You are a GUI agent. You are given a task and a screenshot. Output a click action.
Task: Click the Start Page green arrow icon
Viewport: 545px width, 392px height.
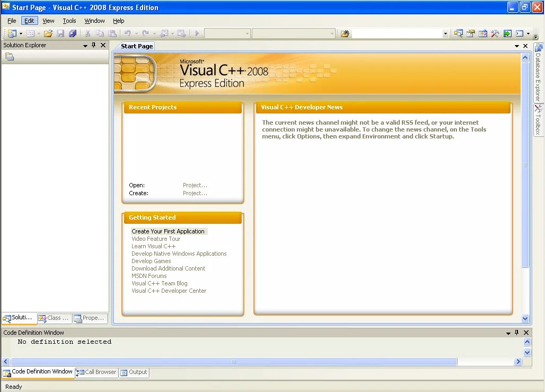coord(507,33)
